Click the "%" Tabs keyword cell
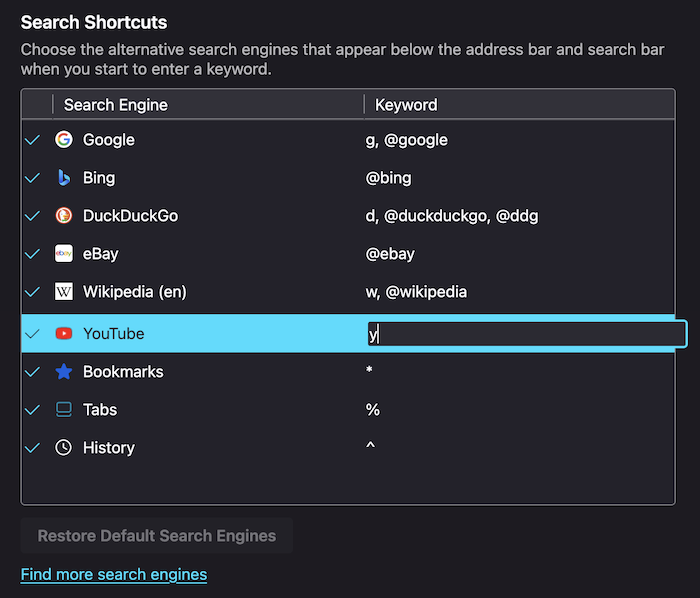700x598 pixels. tap(373, 409)
